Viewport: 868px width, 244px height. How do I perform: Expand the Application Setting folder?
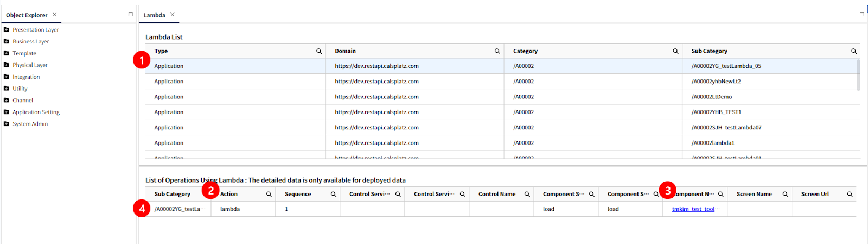[7, 112]
